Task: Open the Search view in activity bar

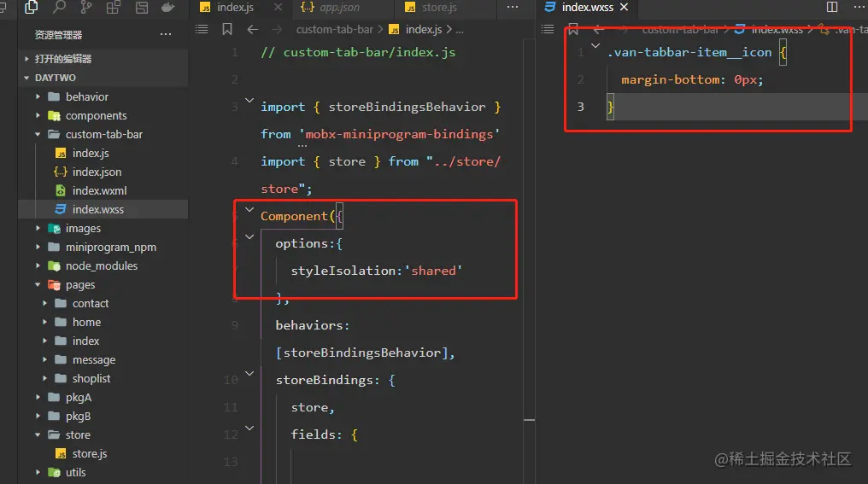Action: [59, 7]
